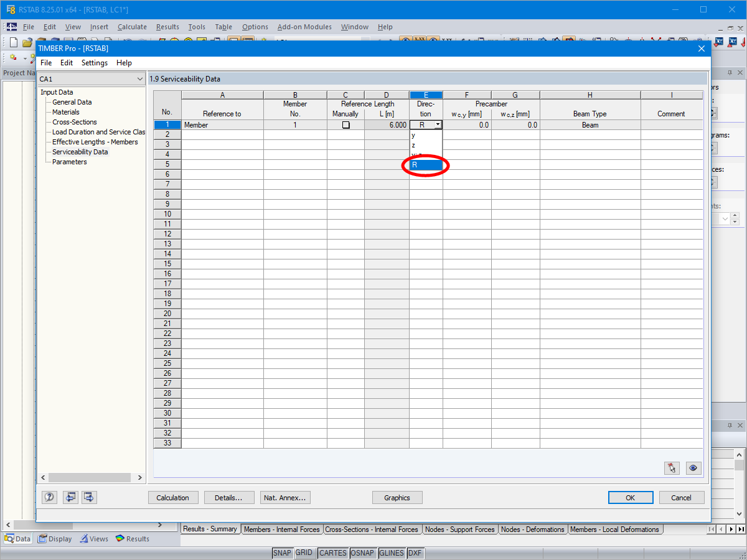Screen dimensions: 747x560
Task: Open the help icon in TIMBER Pro dialog
Action: [x=50, y=497]
